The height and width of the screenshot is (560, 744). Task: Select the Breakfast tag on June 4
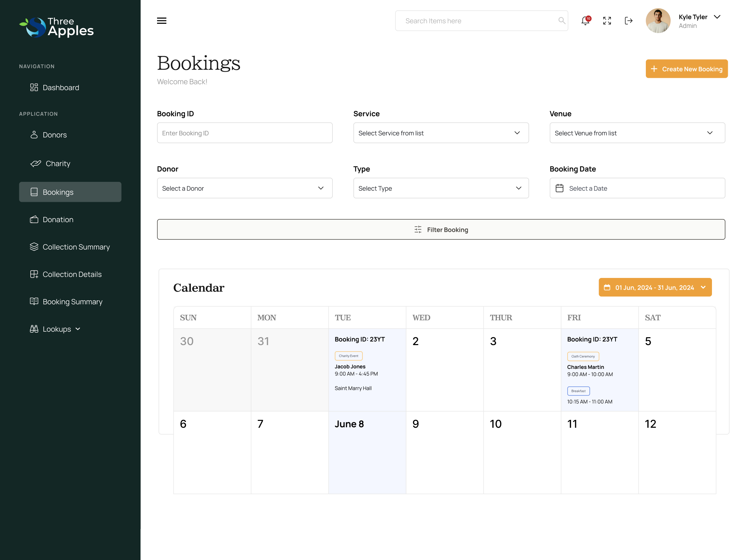point(578,391)
